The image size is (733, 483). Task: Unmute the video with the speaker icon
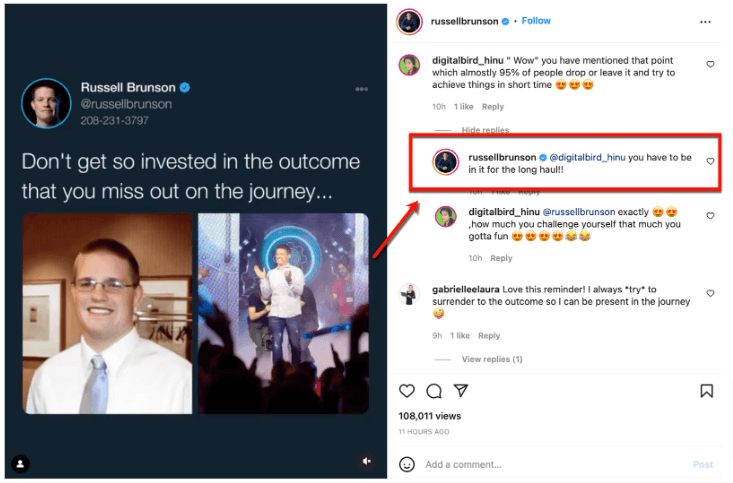click(367, 461)
